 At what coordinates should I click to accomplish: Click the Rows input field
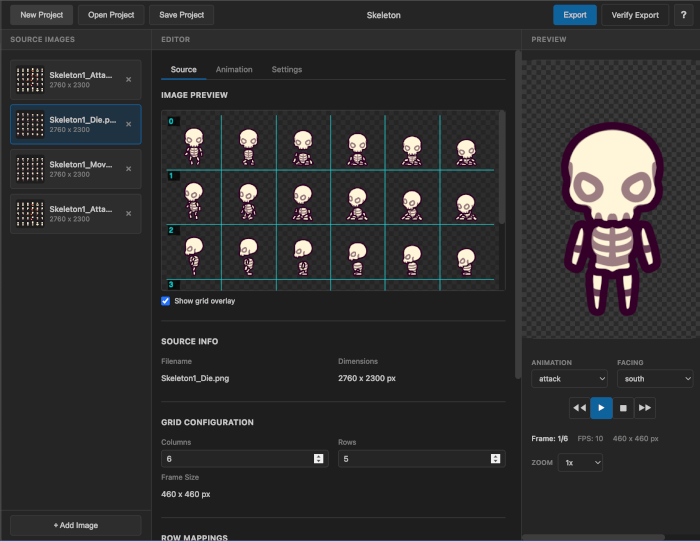point(421,458)
